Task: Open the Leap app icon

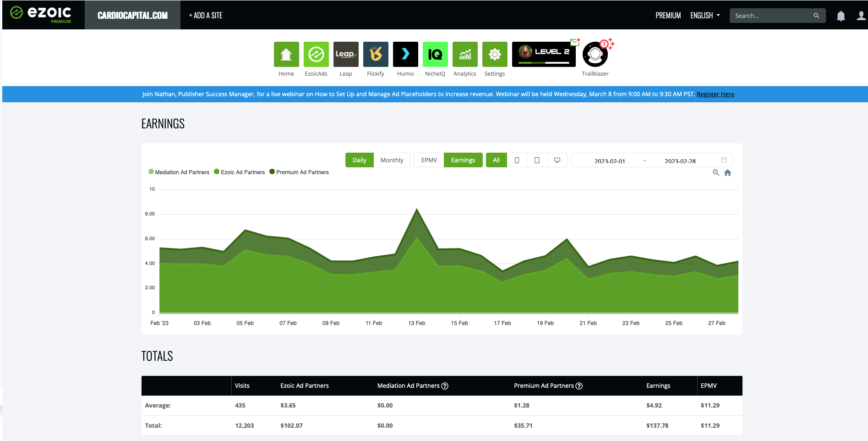Action: [x=346, y=54]
